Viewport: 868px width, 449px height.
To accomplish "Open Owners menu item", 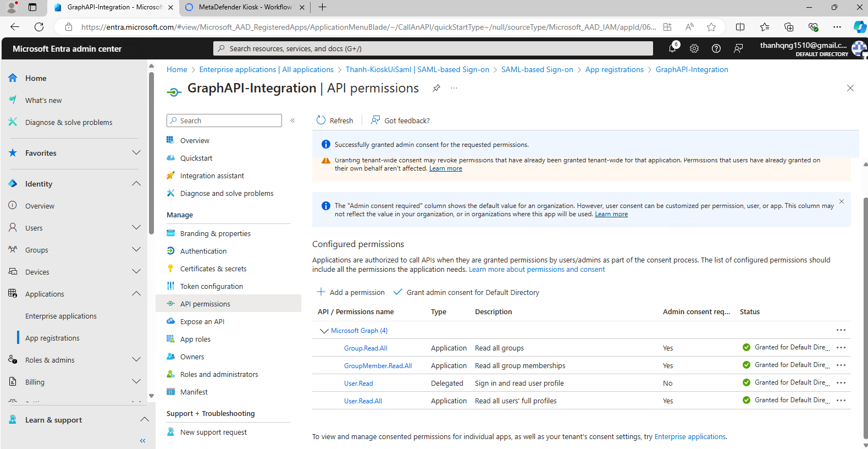I will coord(192,357).
